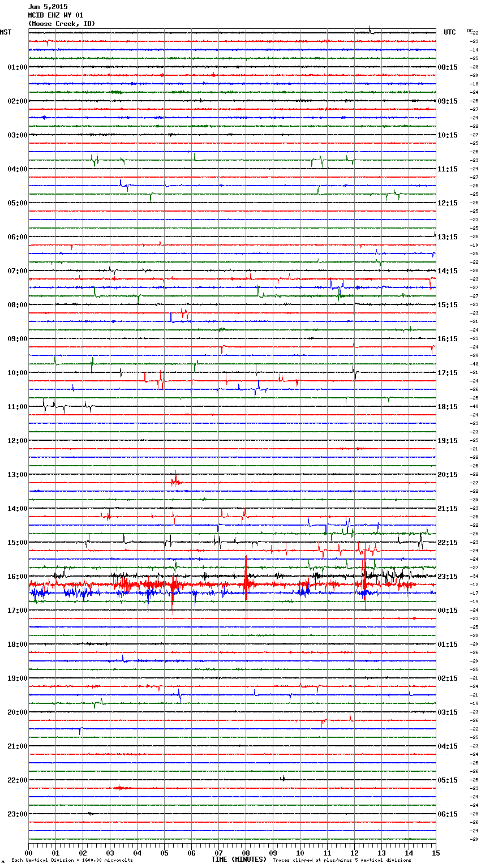This screenshot has width=481, height=868.
Task: Click the 12:00 MST time label
Action: click(18, 441)
